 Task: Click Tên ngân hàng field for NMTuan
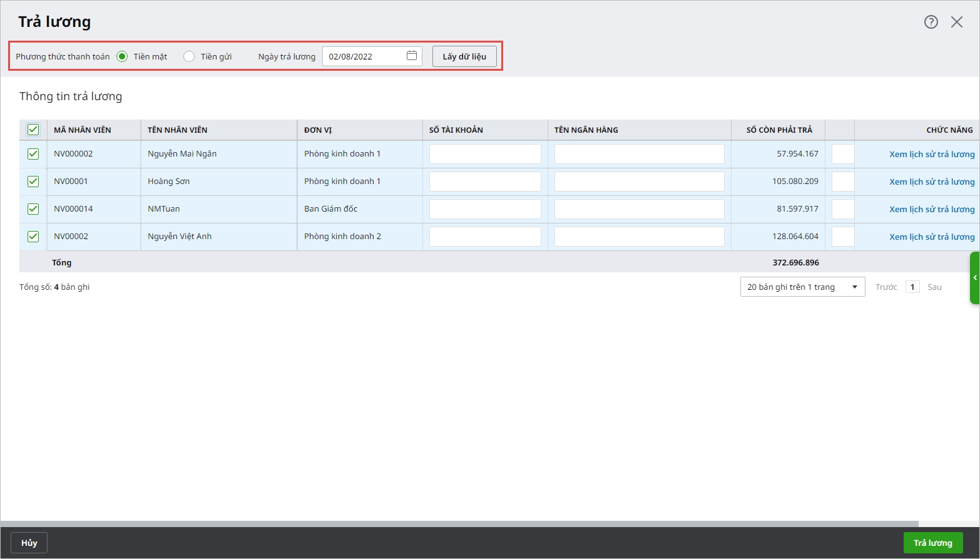click(640, 209)
